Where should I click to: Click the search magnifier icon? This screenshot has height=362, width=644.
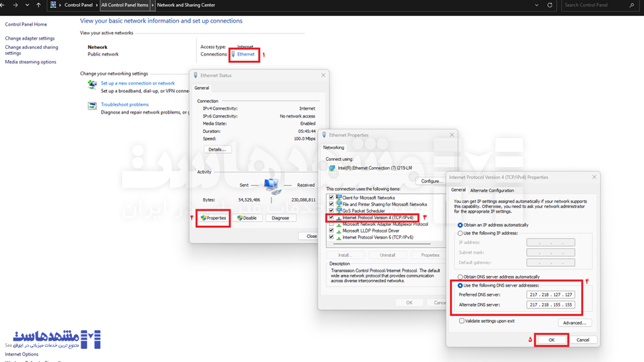coord(631,5)
